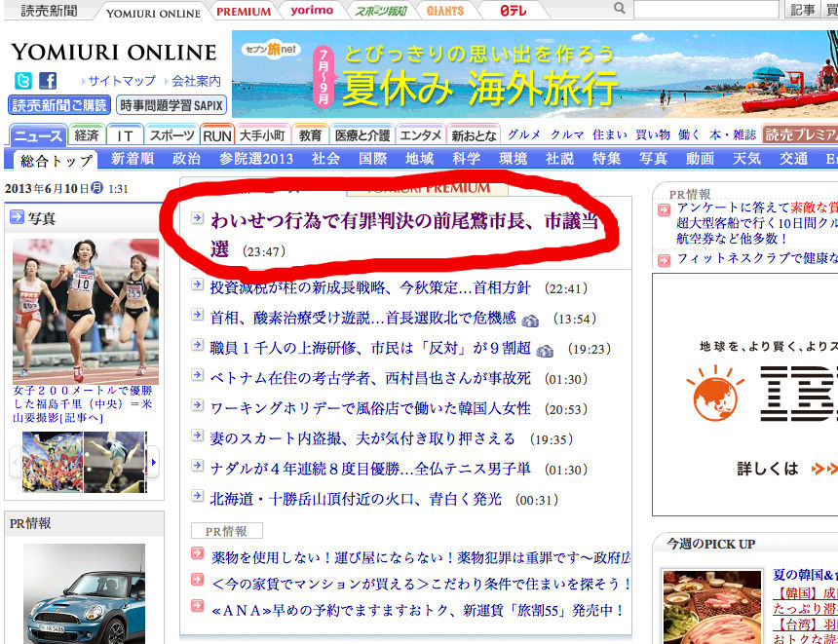838x644 pixels.
Task: Click the YOMIURI ONLINE logo
Action: (x=114, y=52)
